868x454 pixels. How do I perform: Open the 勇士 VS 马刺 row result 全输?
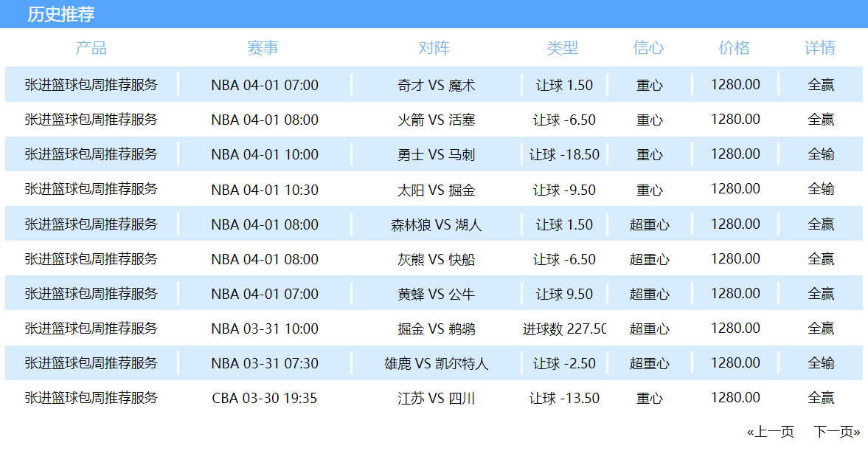[x=821, y=154]
